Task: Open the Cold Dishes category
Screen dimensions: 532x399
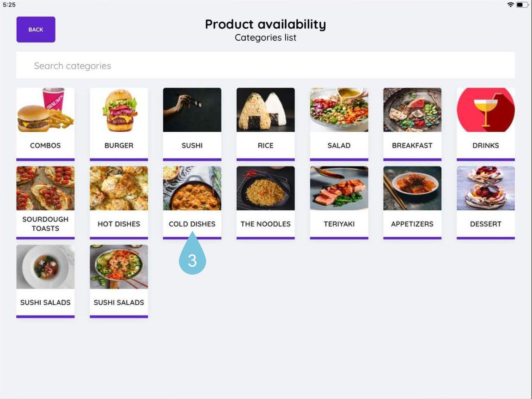Action: click(192, 203)
